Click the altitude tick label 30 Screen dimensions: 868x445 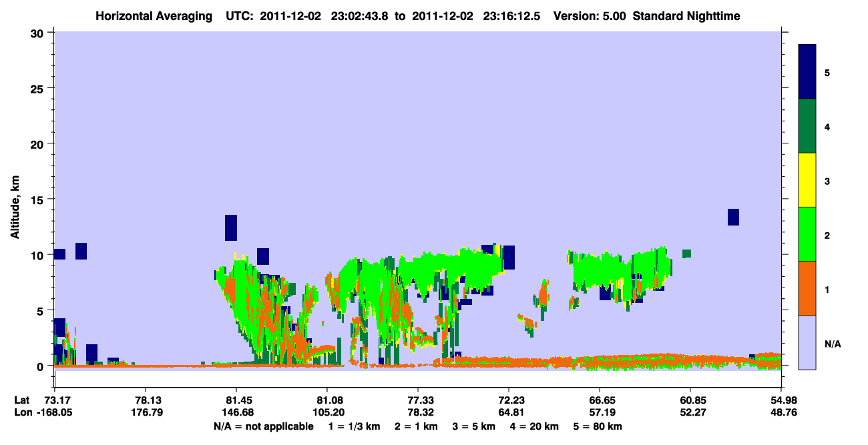(x=39, y=33)
